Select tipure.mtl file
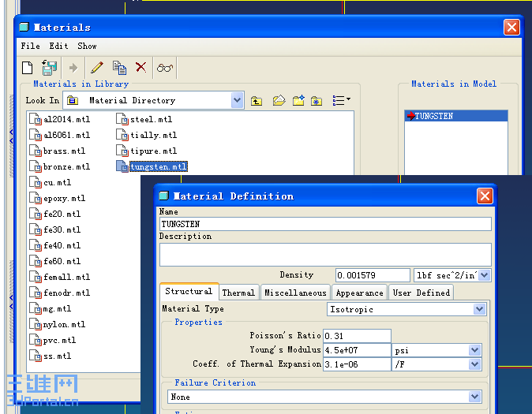The width and height of the screenshot is (532, 414). click(x=147, y=151)
